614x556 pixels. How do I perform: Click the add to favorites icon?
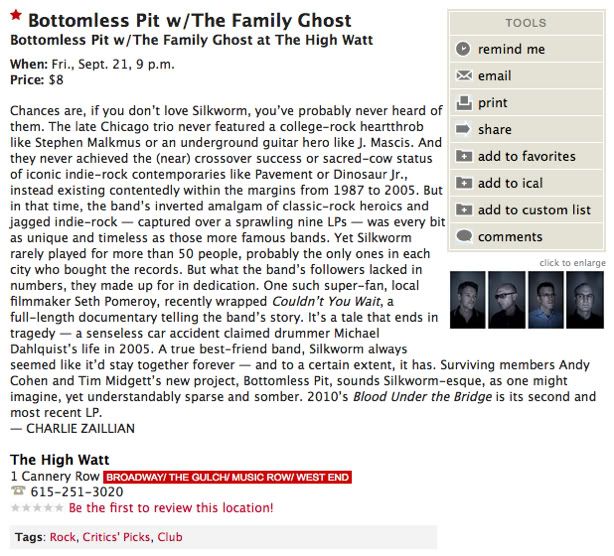coord(463,156)
